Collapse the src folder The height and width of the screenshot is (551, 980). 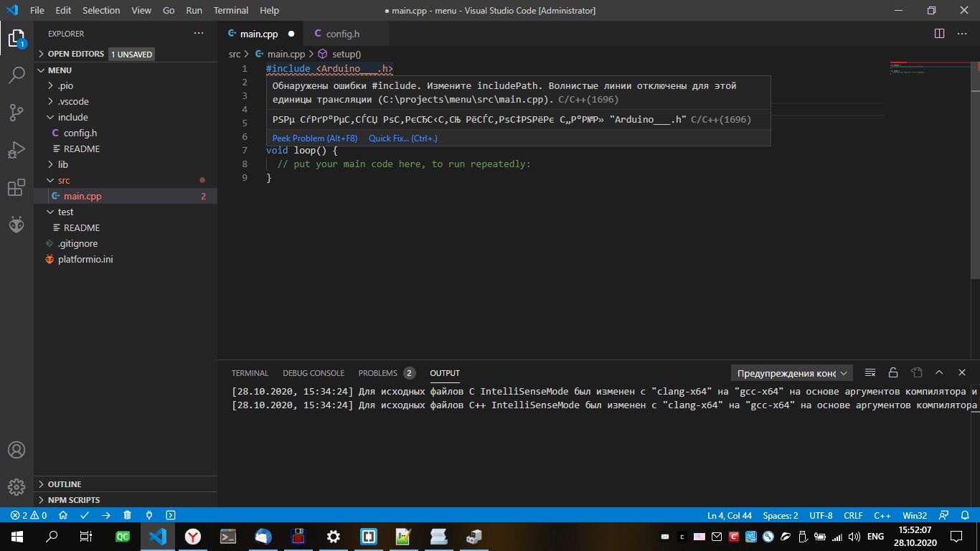coord(126,180)
